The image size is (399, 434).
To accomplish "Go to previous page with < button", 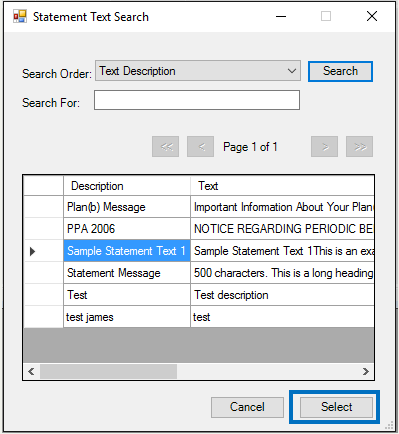I will tap(200, 147).
